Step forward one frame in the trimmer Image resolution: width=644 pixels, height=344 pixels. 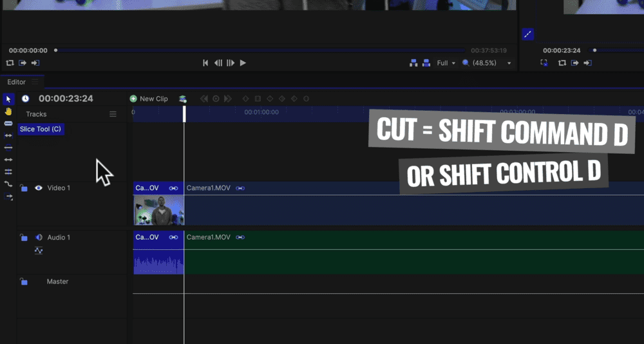click(x=231, y=63)
